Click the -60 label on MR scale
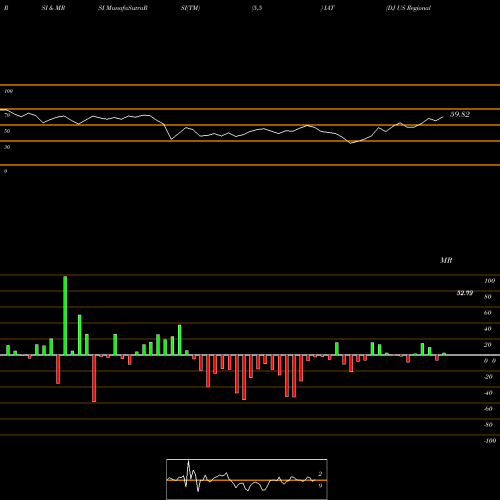 click(488, 409)
